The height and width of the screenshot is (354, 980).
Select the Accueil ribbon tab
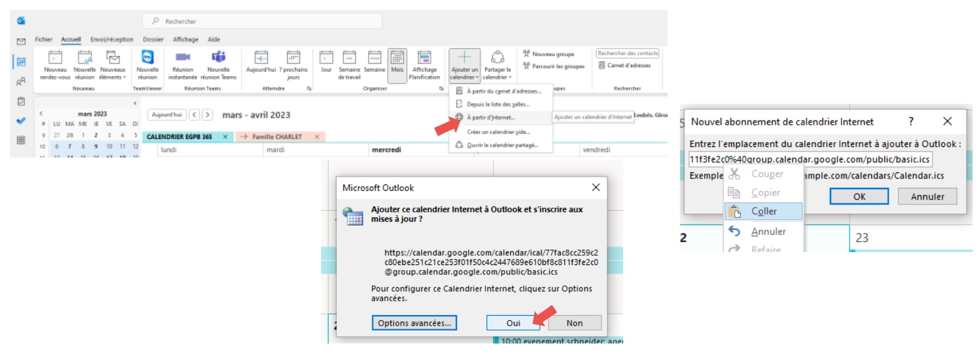(x=71, y=40)
